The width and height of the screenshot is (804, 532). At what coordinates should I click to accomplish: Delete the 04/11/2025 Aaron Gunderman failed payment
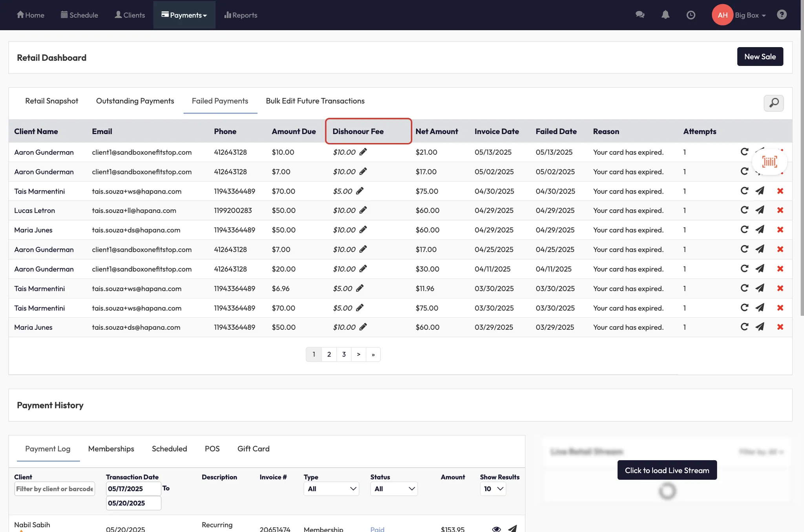[x=780, y=269]
